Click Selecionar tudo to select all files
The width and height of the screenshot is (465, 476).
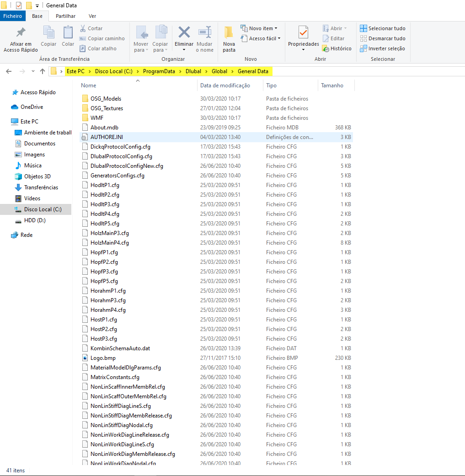(x=383, y=28)
